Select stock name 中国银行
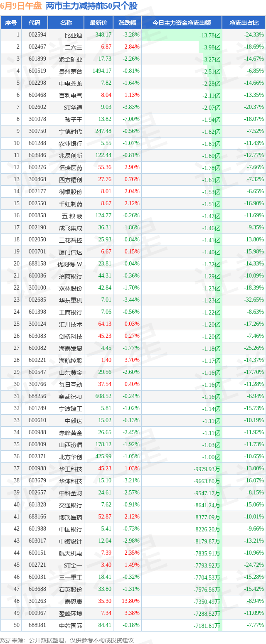266x644 pixels. [x=71, y=529]
